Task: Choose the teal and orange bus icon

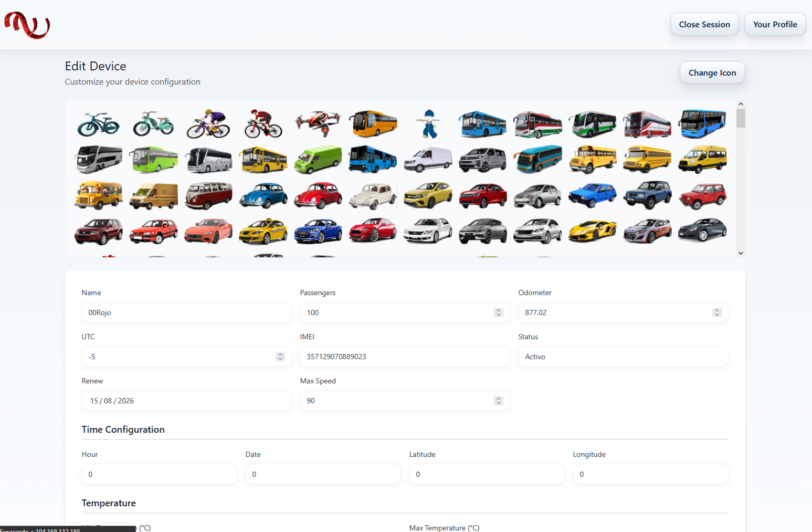Action: click(537, 160)
